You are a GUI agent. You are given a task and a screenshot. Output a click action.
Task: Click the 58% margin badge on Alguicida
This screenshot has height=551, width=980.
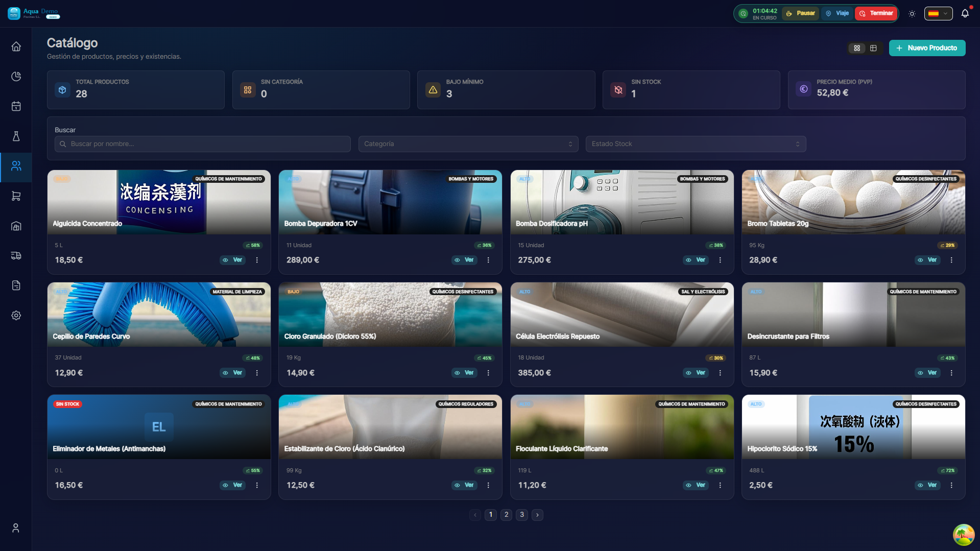pos(253,246)
